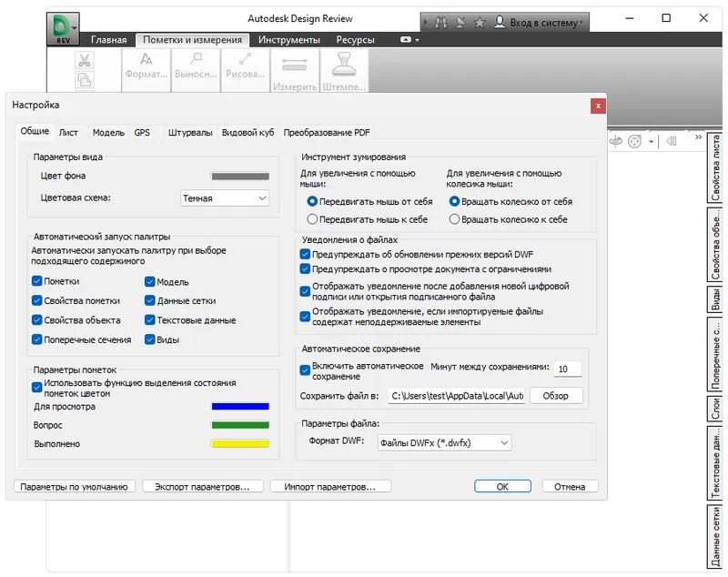Select the Общие settings tab
The width and height of the screenshot is (728, 577).
[35, 131]
